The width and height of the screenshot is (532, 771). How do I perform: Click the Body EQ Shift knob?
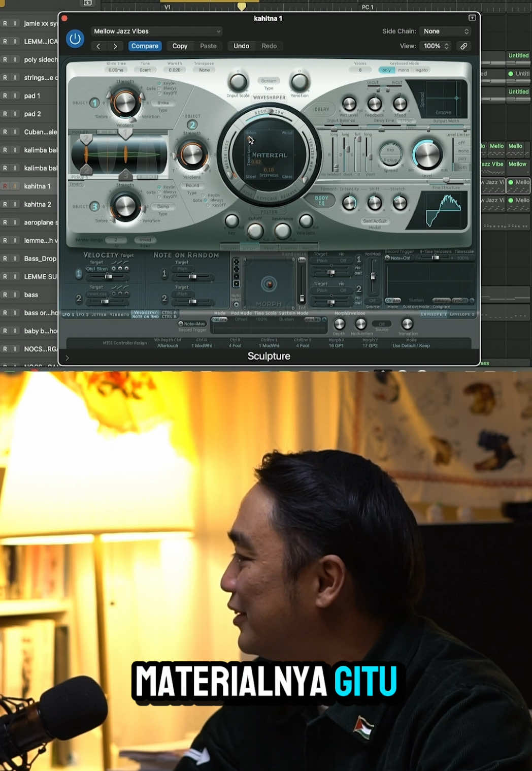click(x=375, y=204)
